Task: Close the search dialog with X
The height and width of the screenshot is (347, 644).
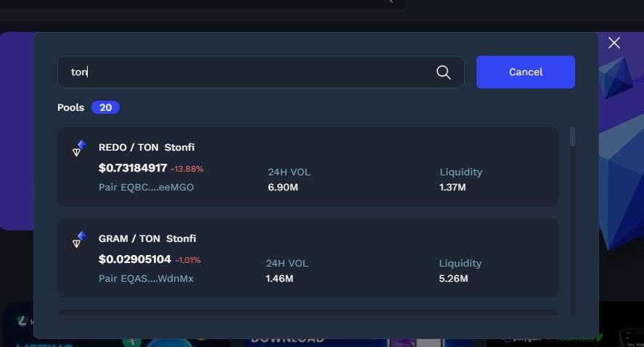Action: pyautogui.click(x=614, y=43)
